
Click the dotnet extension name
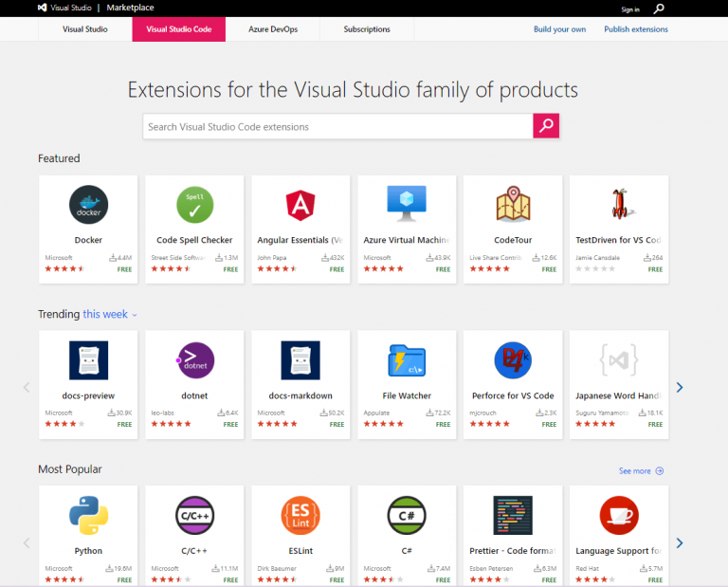194,395
